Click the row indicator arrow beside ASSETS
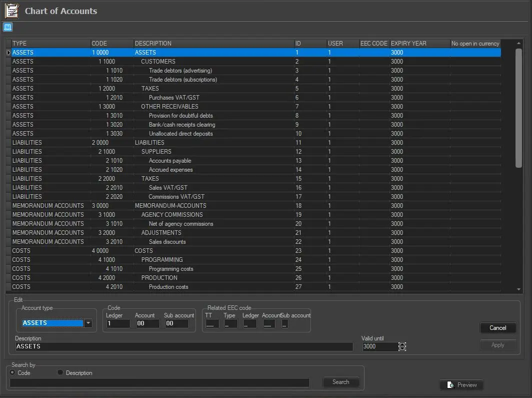Image resolution: width=532 pixels, height=398 pixels. point(8,53)
